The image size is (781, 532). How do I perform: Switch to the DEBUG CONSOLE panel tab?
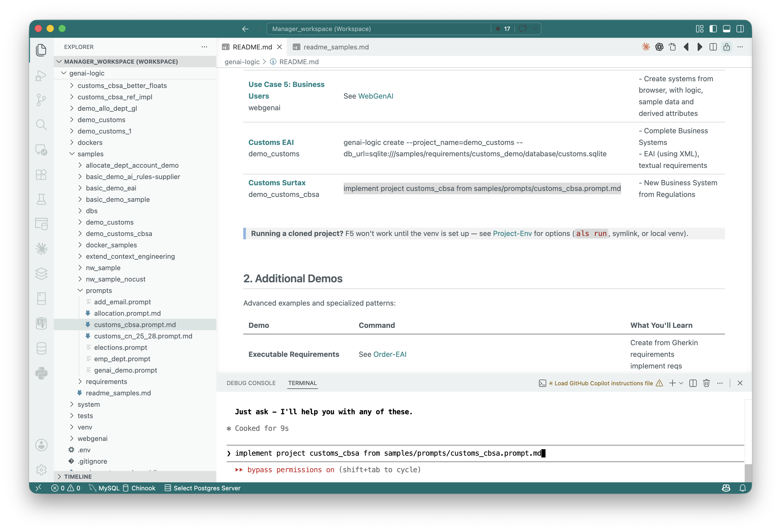coord(251,383)
